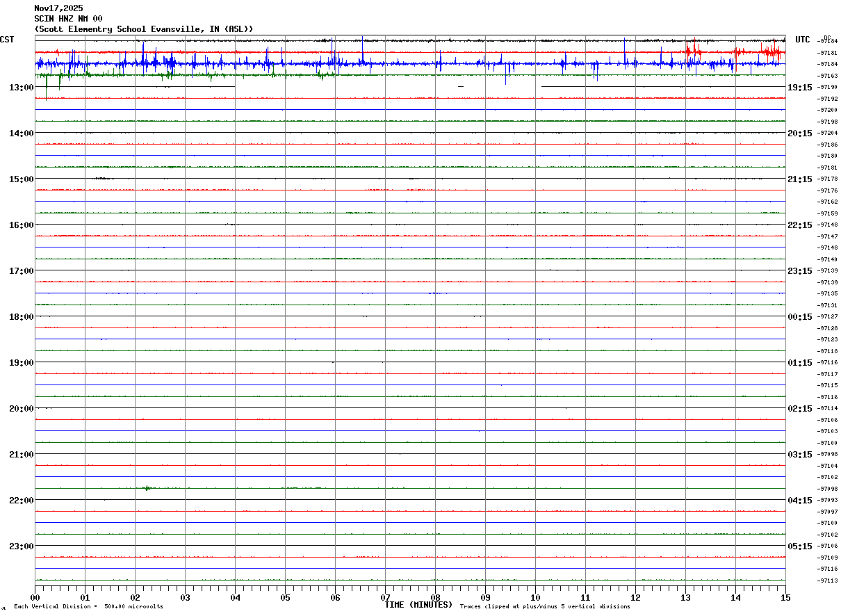This screenshot has height=616, width=841.
Task: Select the 23:00 CST hour label
Action: (x=22, y=546)
